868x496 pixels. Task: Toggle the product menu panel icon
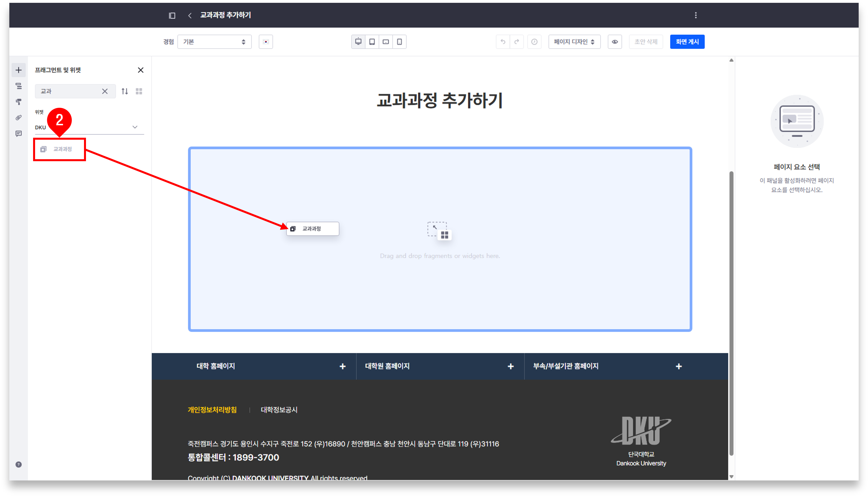tap(172, 15)
